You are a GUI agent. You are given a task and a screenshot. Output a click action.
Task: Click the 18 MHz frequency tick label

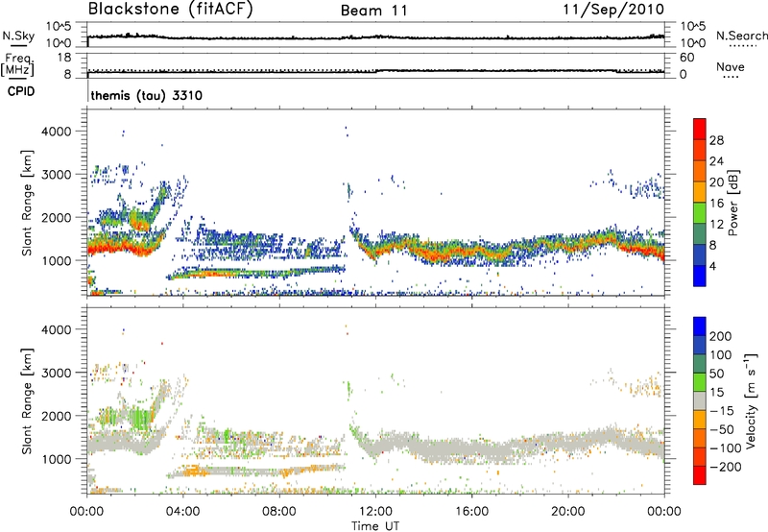pyautogui.click(x=64, y=58)
